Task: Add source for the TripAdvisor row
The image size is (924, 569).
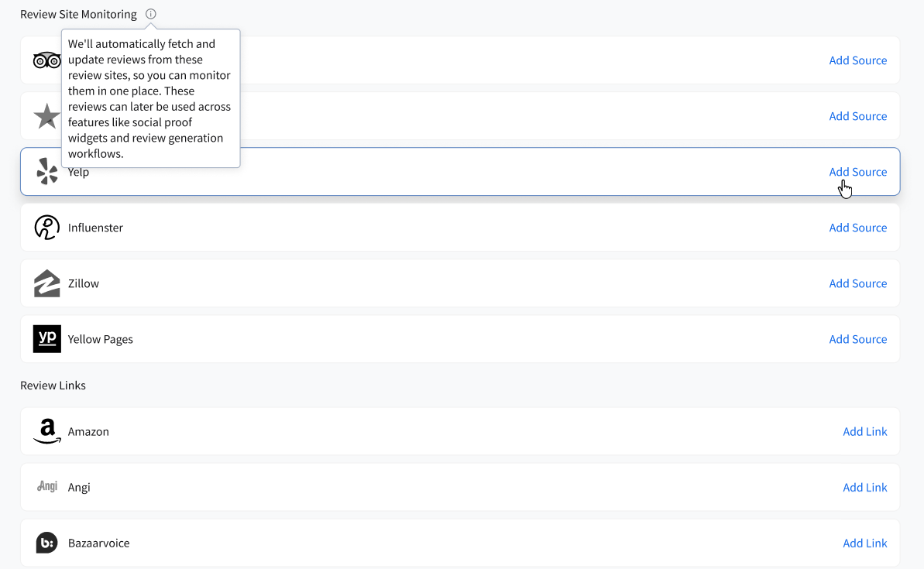Action: coord(857,60)
